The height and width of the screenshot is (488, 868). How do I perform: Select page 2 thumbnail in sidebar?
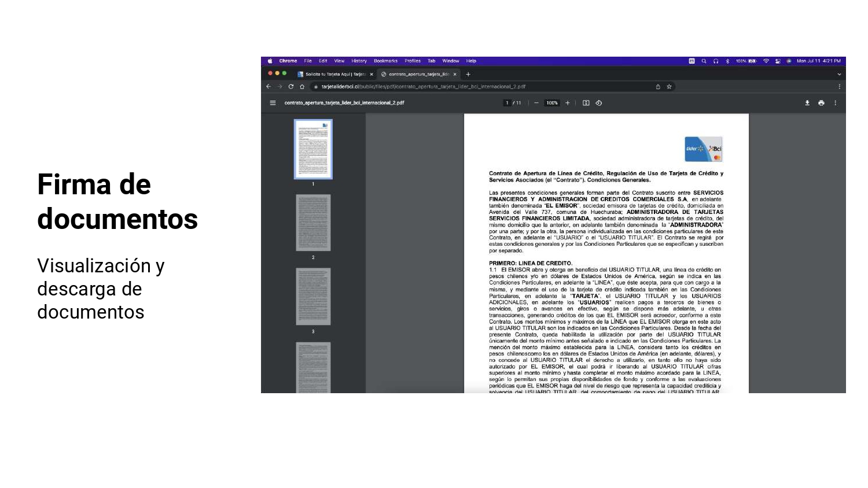point(313,223)
